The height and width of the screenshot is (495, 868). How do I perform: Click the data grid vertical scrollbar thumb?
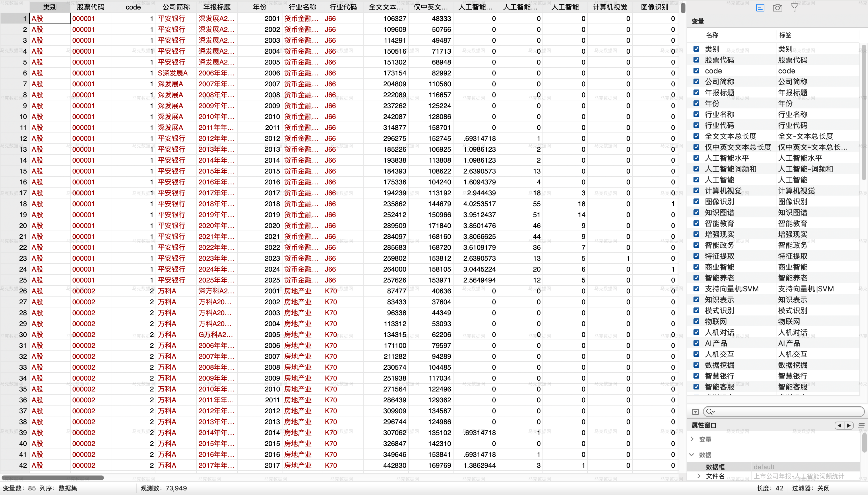coord(683,8)
